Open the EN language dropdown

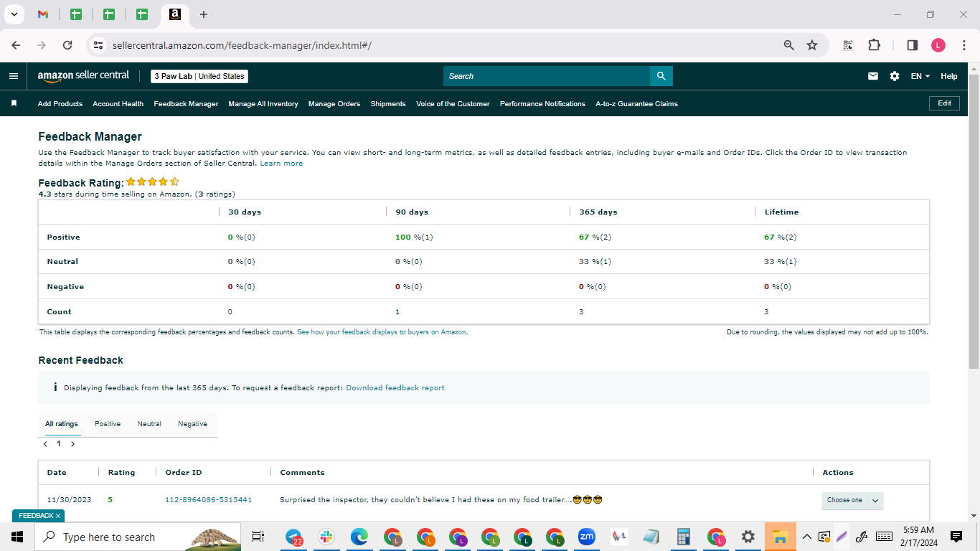coord(920,76)
